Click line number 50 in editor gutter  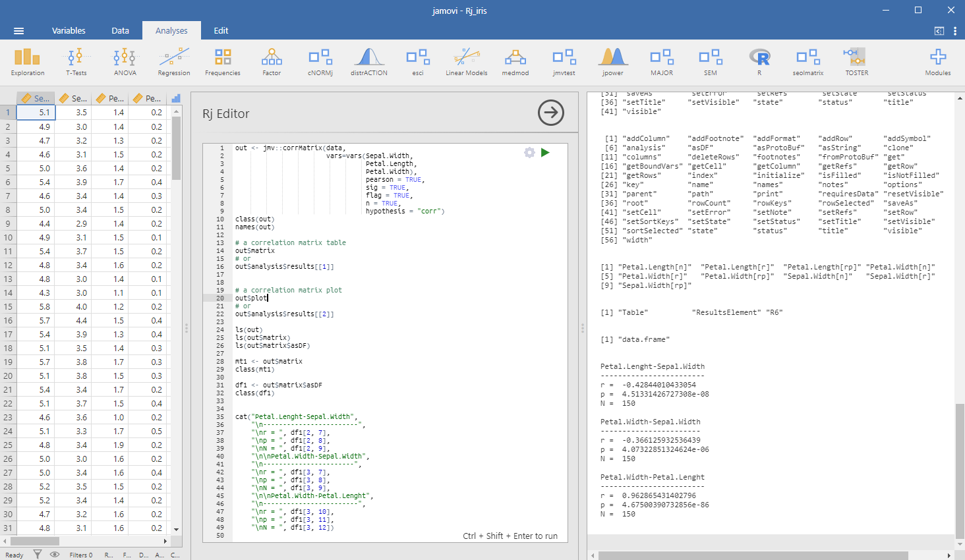(x=220, y=535)
